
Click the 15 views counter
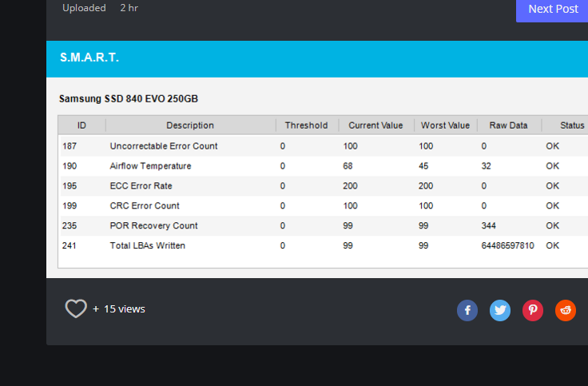[x=124, y=308]
